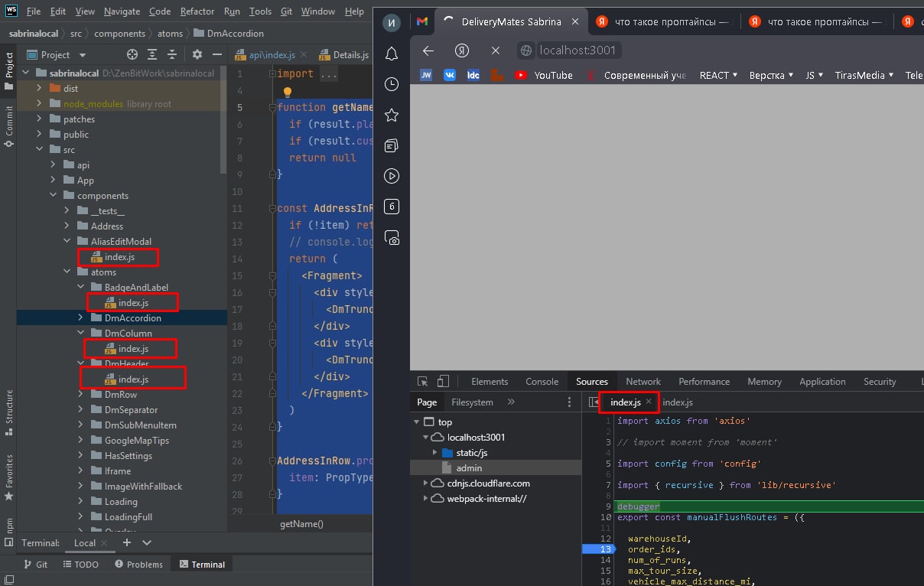The height and width of the screenshot is (586, 924).
Task: Open the Refactor menu
Action: coord(197,11)
